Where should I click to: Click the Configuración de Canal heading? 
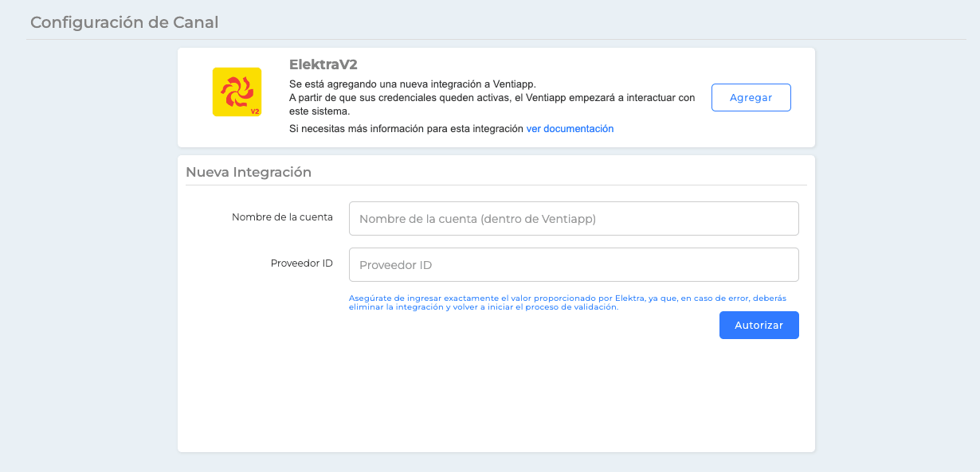[x=124, y=22]
